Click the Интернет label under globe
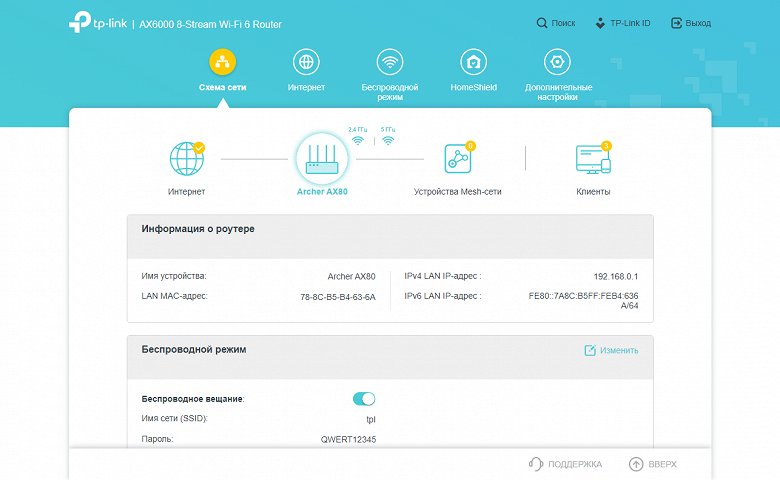The width and height of the screenshot is (780, 480). (x=187, y=192)
